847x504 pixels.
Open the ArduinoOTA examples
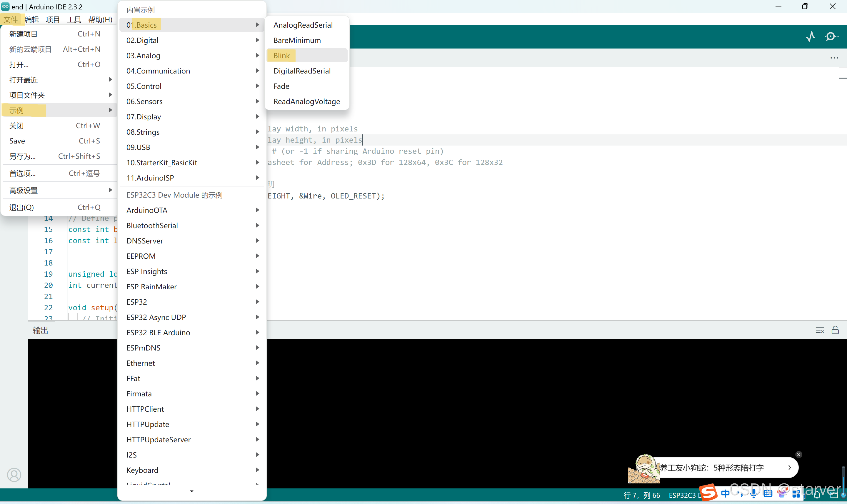click(192, 210)
